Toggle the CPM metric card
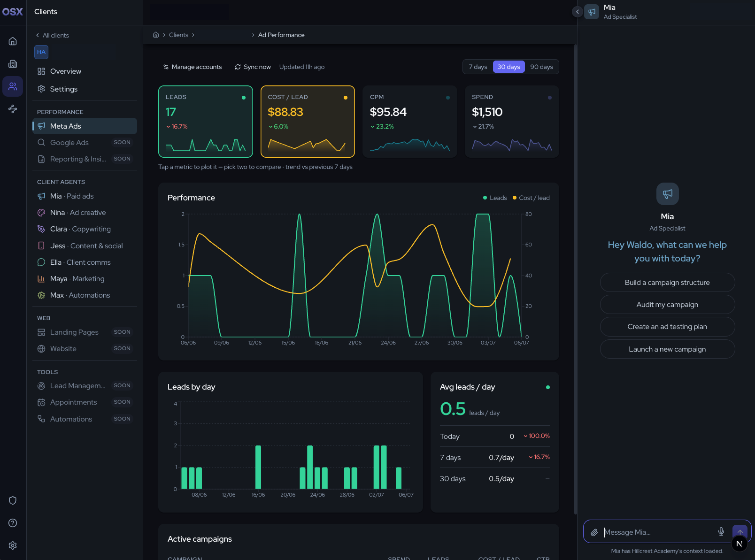 point(410,122)
